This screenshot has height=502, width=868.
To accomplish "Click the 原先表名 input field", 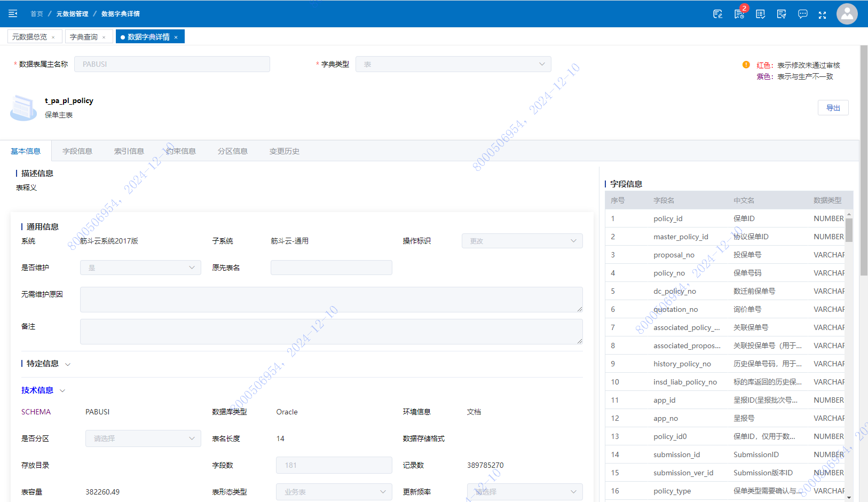I will pyautogui.click(x=332, y=268).
